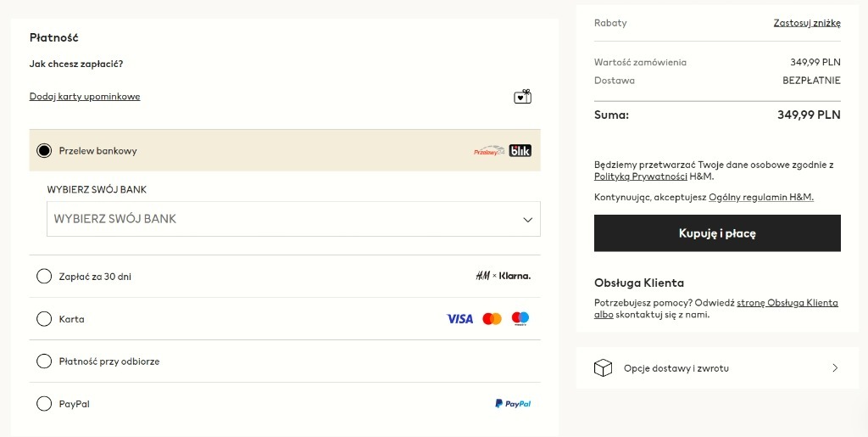Expand Opcje dostawy i zwrotu chevron
The image size is (868, 437).
[835, 368]
